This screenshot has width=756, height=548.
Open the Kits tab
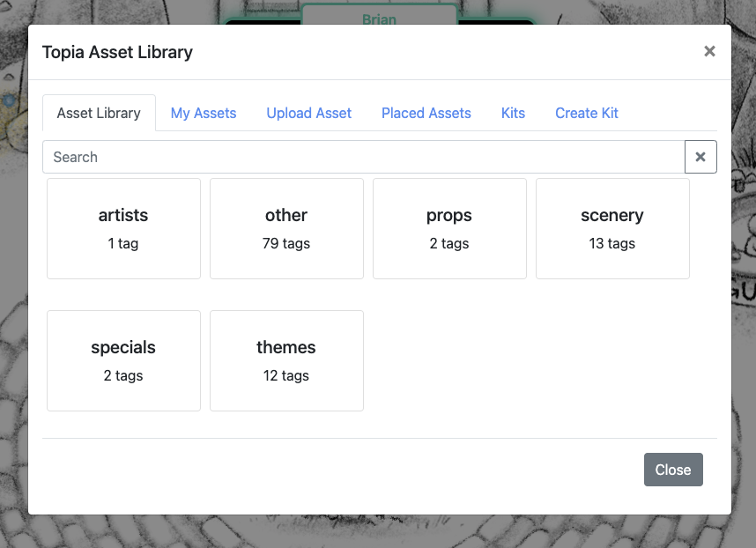click(513, 113)
